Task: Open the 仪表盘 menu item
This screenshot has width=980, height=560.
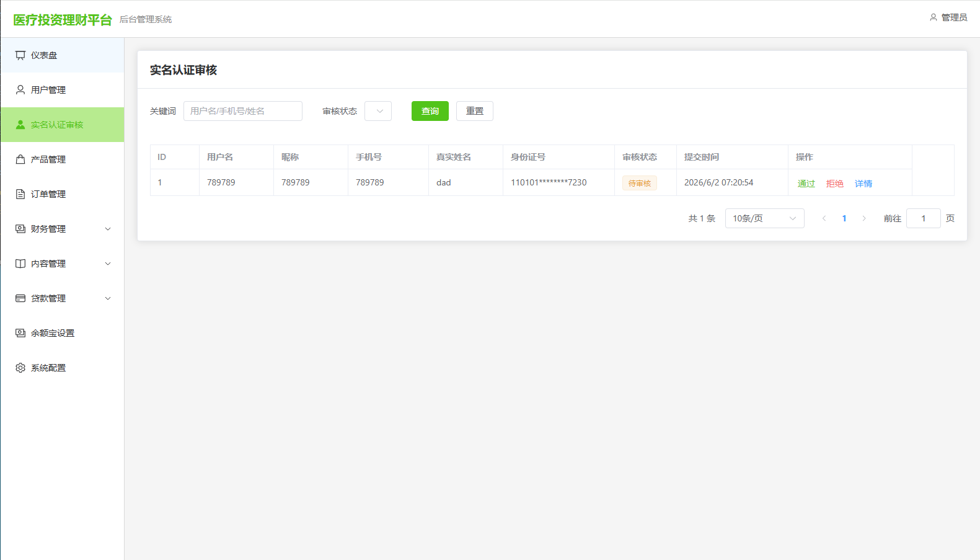Action: [x=62, y=55]
